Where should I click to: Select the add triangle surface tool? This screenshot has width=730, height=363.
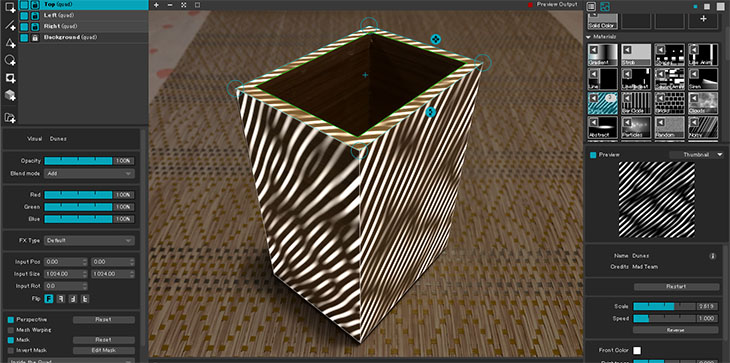click(x=10, y=43)
